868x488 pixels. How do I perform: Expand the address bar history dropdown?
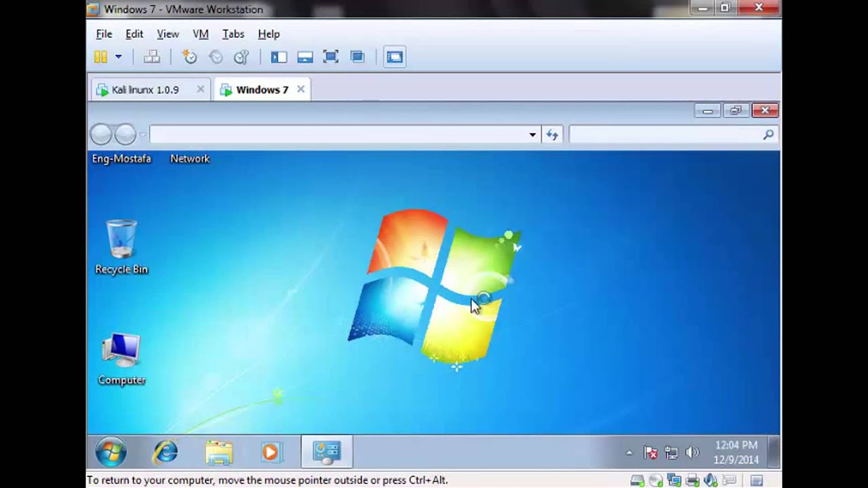click(533, 134)
